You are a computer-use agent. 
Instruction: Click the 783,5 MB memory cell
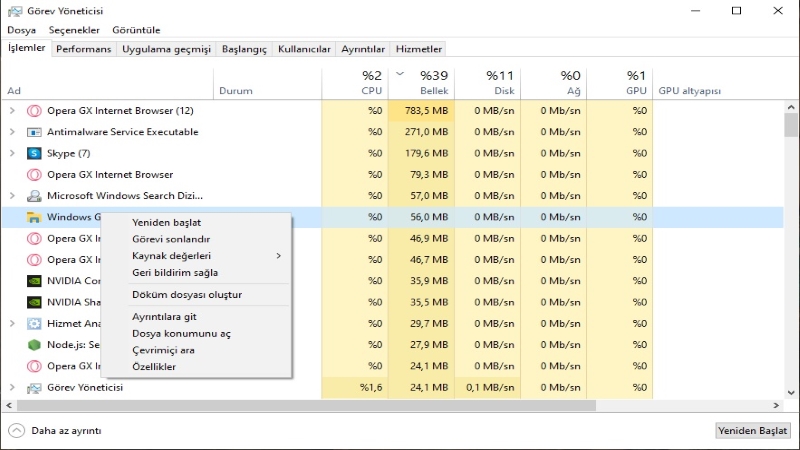pos(421,111)
